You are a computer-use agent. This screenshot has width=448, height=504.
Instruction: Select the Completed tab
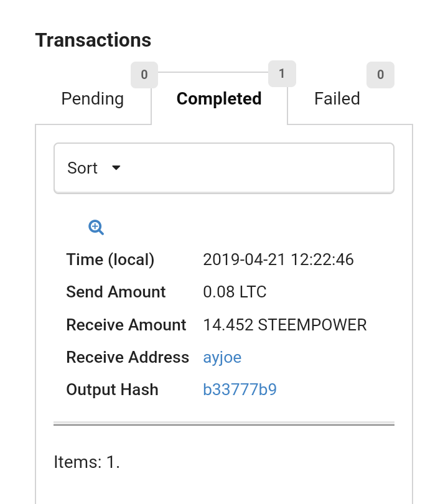pos(219,99)
